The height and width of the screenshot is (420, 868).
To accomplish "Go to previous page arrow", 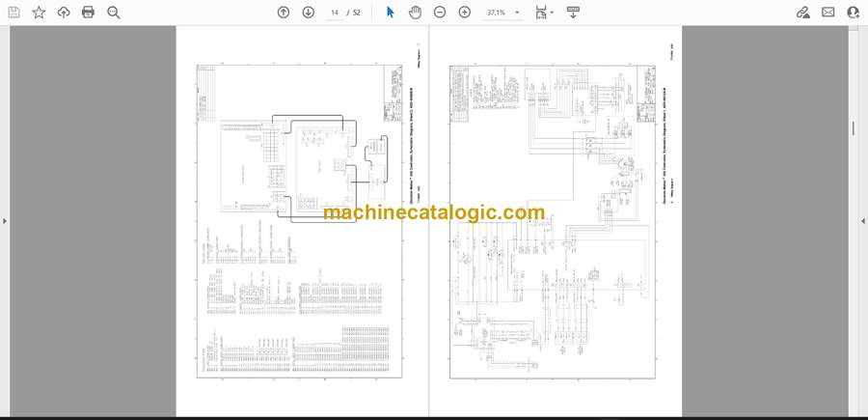I will [x=284, y=13].
